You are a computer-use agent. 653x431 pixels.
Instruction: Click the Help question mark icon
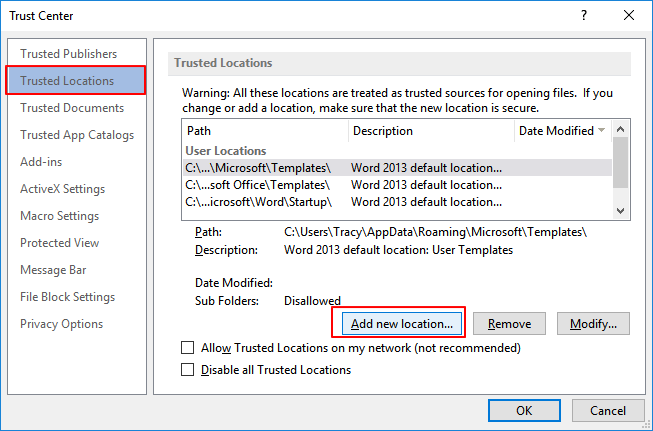click(582, 16)
